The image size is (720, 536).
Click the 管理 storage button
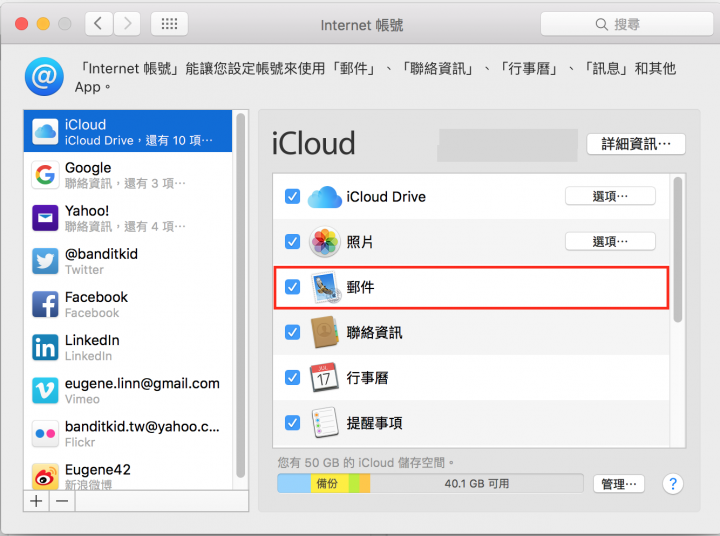[619, 484]
